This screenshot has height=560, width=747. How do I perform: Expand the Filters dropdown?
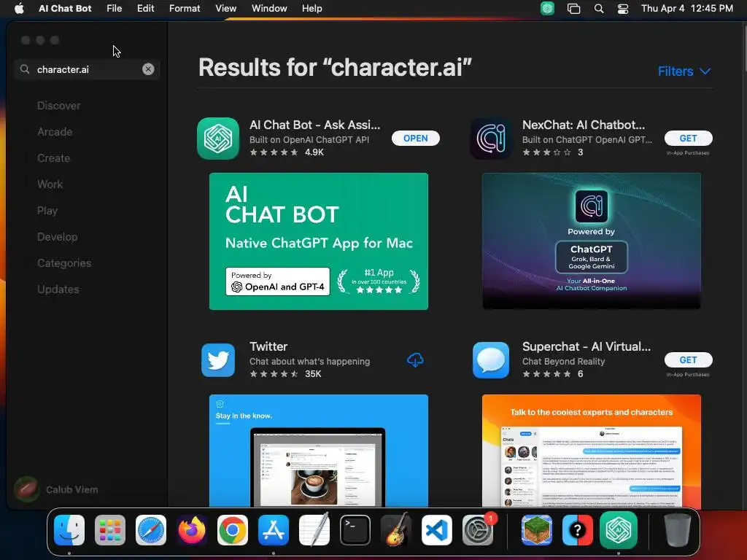[x=684, y=71]
